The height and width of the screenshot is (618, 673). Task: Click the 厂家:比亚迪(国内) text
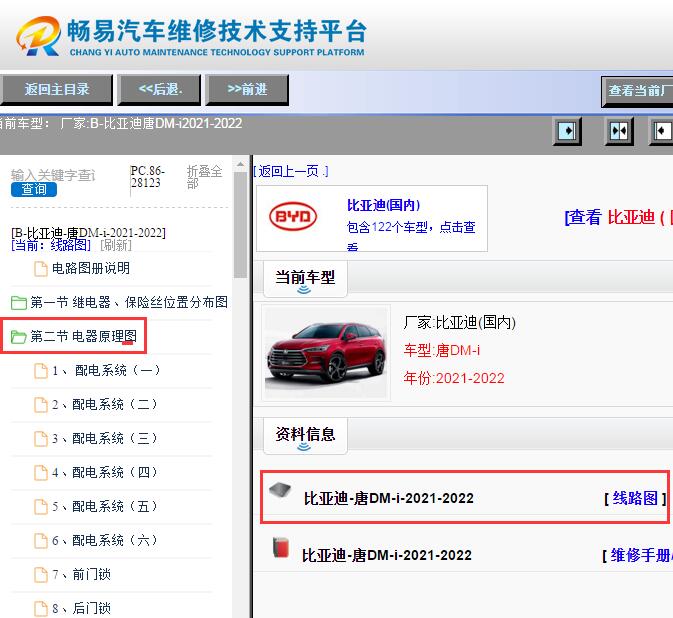coord(459,322)
